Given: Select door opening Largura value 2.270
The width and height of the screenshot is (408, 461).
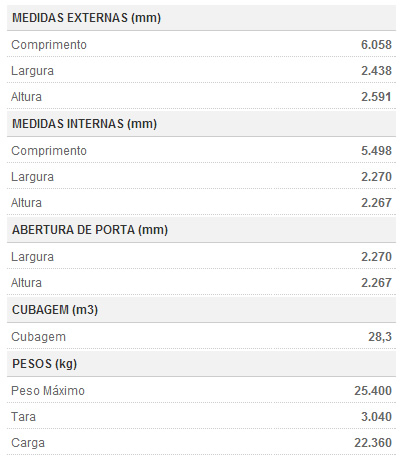Looking at the screenshot, I should point(376,257).
